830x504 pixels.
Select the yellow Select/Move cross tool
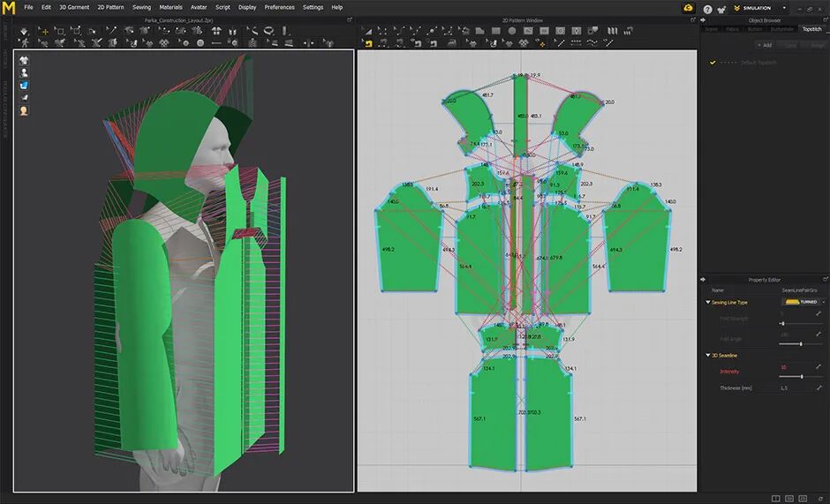click(x=45, y=32)
